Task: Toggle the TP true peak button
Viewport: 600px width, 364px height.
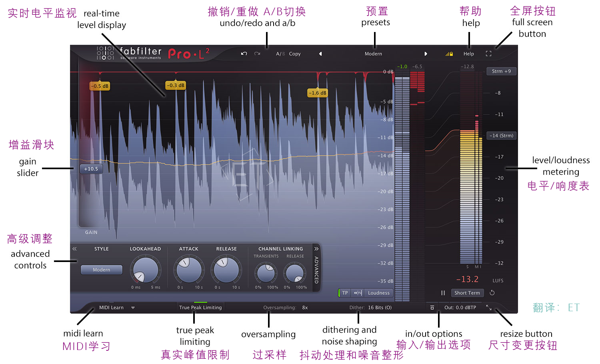Action: [344, 292]
